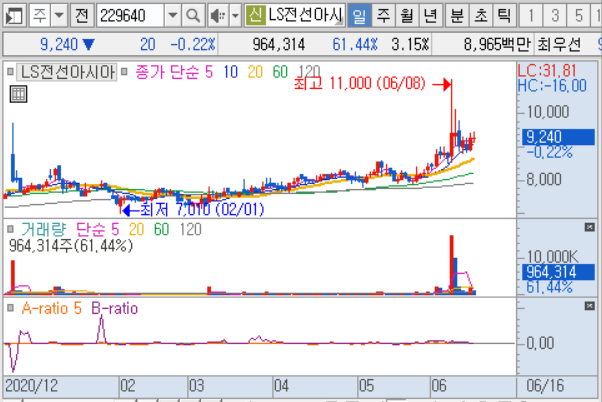Click the 06/16 current date label
The height and width of the screenshot is (402, 602).
[545, 385]
